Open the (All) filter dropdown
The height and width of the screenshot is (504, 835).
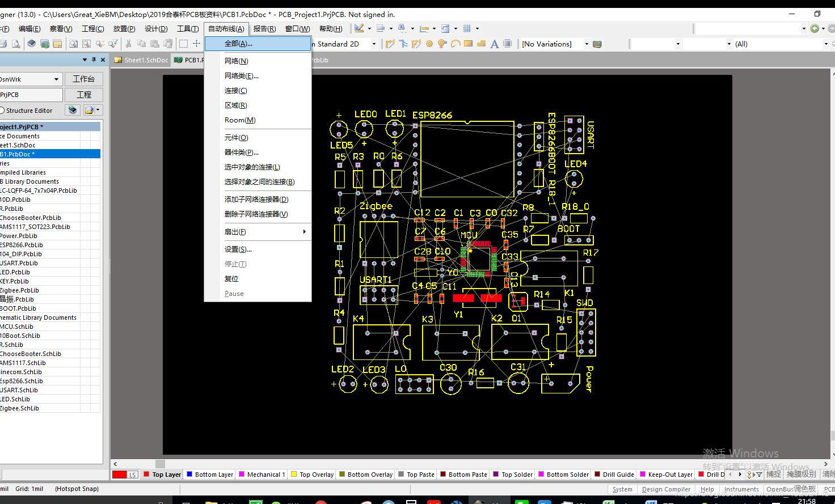click(826, 44)
